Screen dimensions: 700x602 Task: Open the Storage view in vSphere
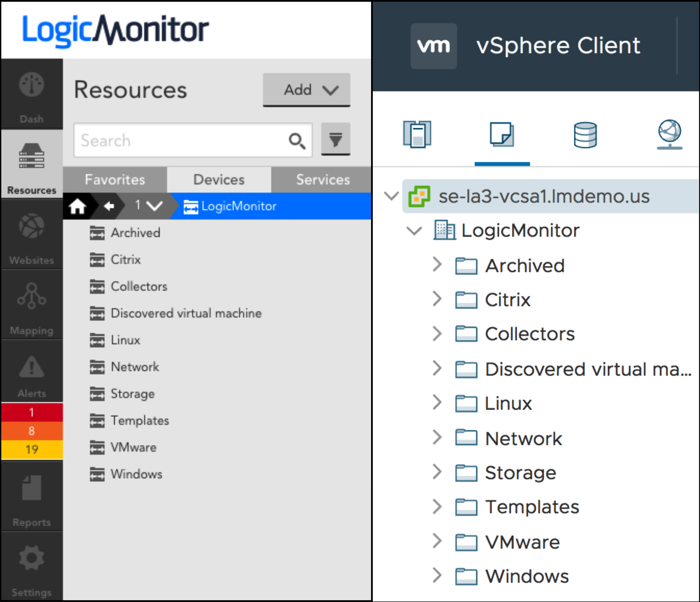[x=585, y=135]
